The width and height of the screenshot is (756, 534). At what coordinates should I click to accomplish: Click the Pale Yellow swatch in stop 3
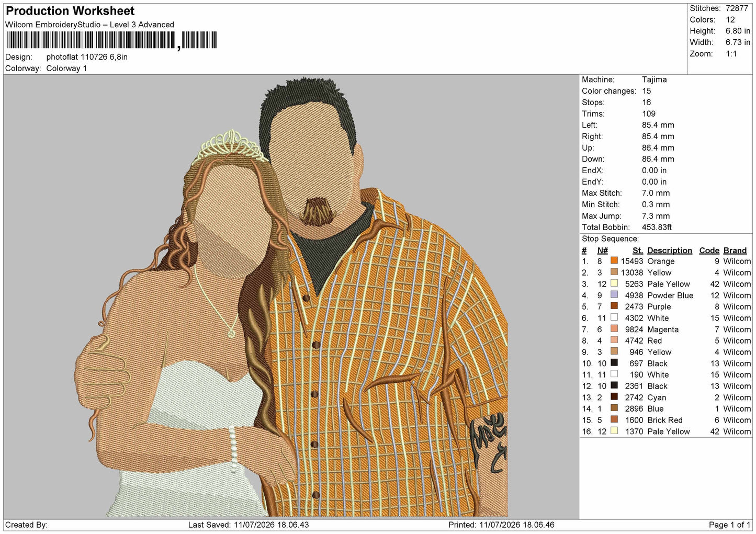coord(614,283)
